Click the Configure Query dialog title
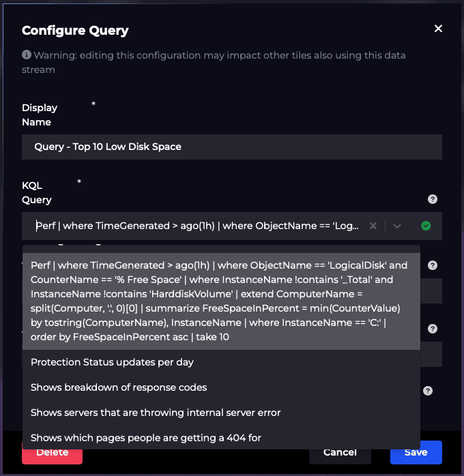This screenshot has height=476, width=464. pyautogui.click(x=75, y=30)
